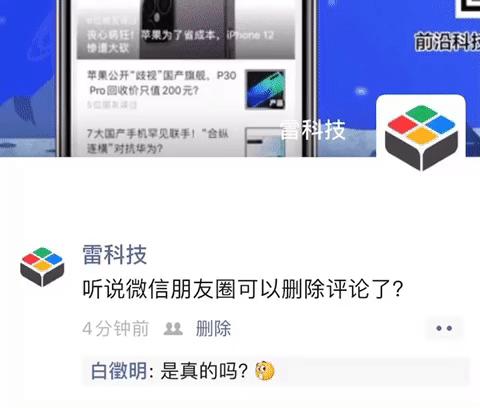The height and width of the screenshot is (408, 480).
Task: Click the 4分钟前 timestamp
Action: (115, 329)
